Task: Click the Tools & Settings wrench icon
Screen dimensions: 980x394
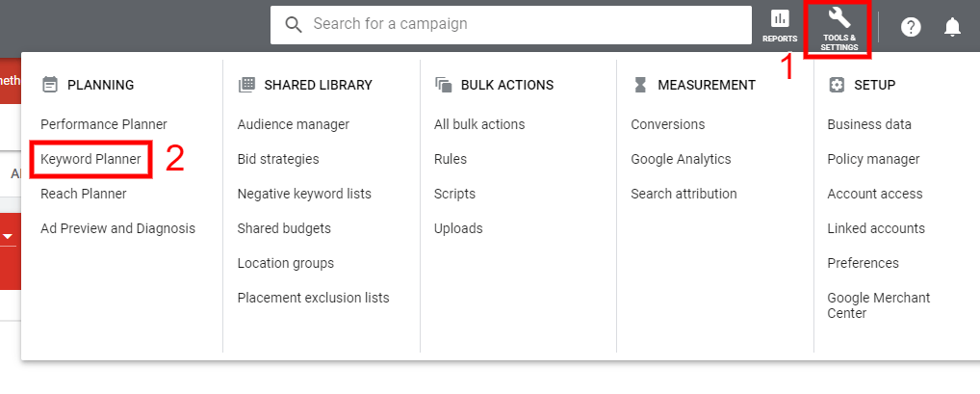Action: 839,18
